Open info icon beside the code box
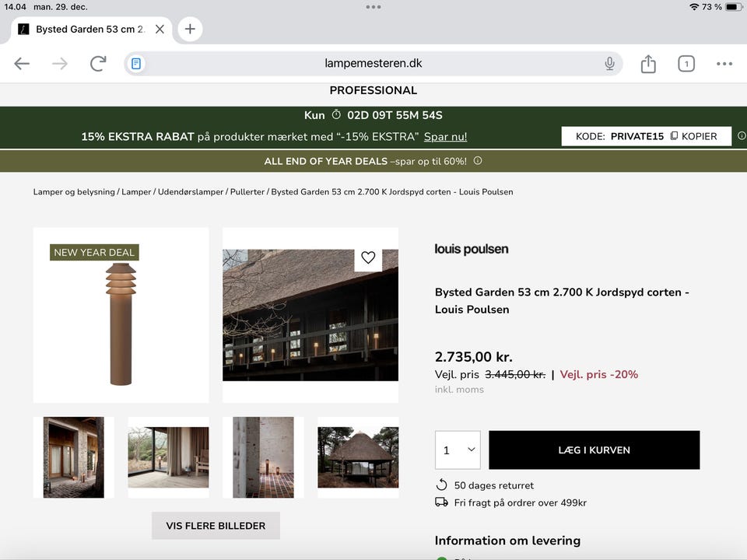Image resolution: width=747 pixels, height=560 pixels. [742, 135]
